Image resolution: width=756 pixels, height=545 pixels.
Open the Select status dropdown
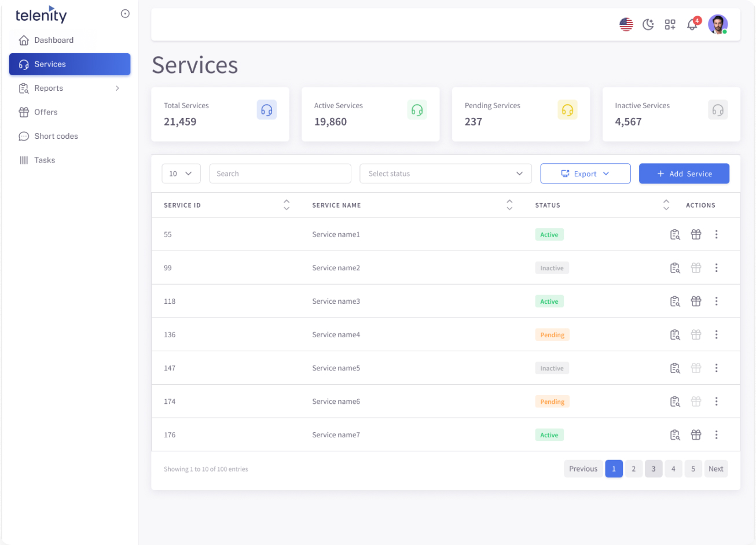tap(445, 173)
